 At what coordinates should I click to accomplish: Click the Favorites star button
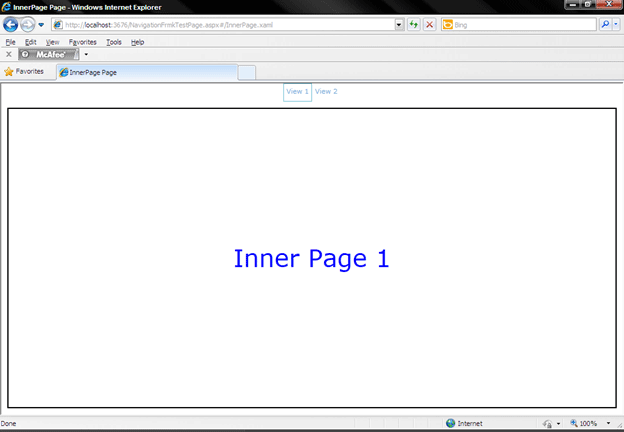point(24,72)
